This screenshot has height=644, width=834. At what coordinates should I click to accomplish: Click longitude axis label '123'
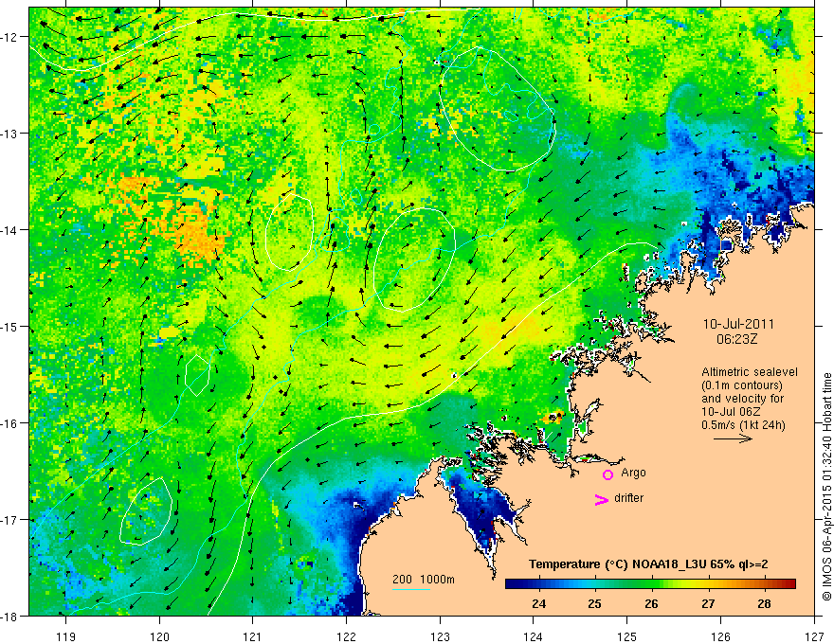coord(440,636)
